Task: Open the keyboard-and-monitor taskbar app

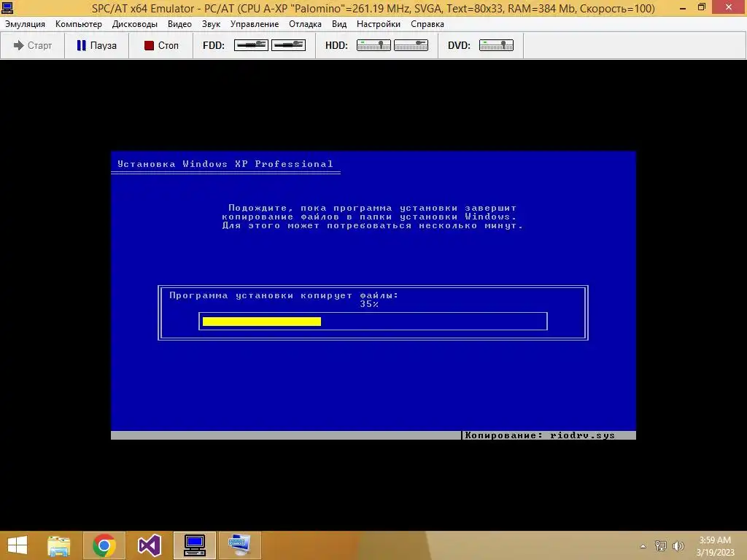Action: (x=239, y=545)
